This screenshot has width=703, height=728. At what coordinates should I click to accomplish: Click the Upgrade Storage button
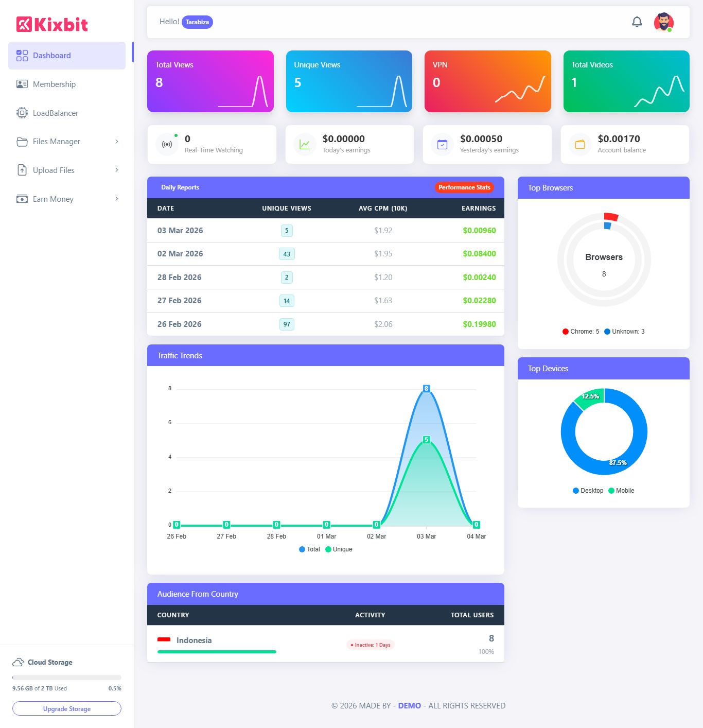point(67,708)
